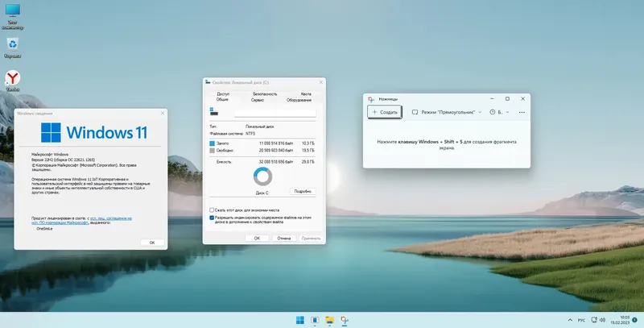Switch to the Безопасность tab
This screenshot has width=644, height=328.
pos(265,94)
